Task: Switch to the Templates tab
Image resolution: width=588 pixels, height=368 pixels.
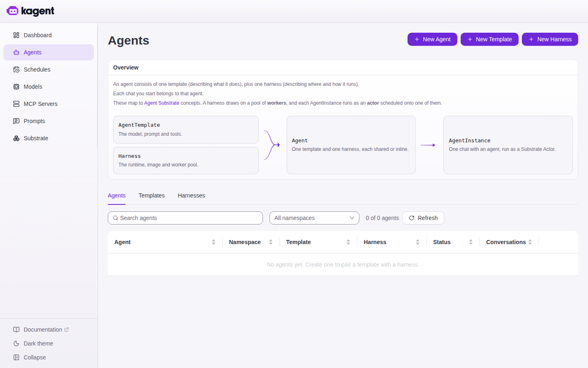Action: 151,195
